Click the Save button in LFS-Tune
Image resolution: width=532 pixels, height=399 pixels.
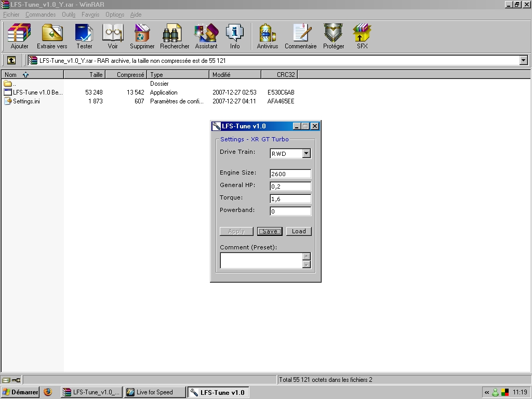coord(270,231)
